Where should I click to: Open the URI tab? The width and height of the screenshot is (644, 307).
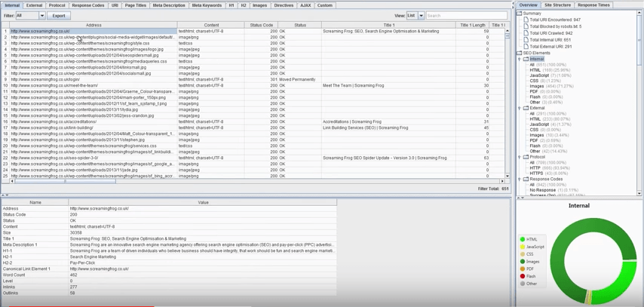tap(115, 5)
